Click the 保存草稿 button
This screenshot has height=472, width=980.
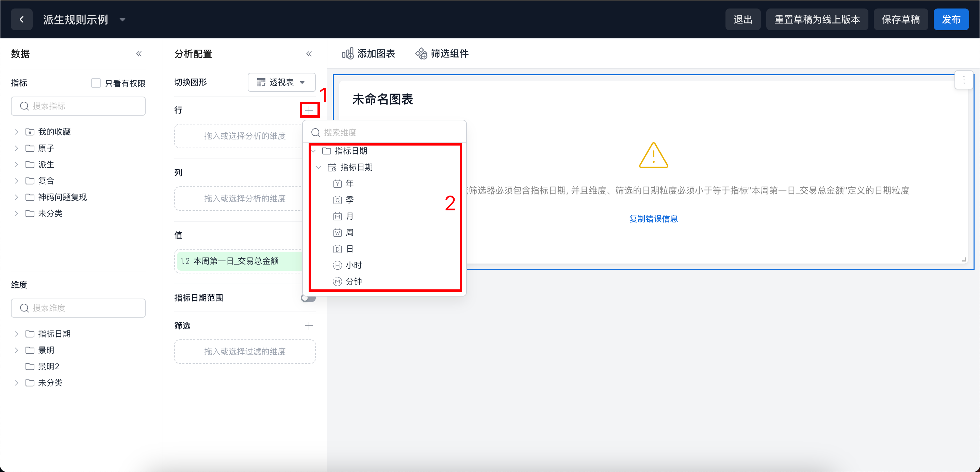(x=900, y=19)
